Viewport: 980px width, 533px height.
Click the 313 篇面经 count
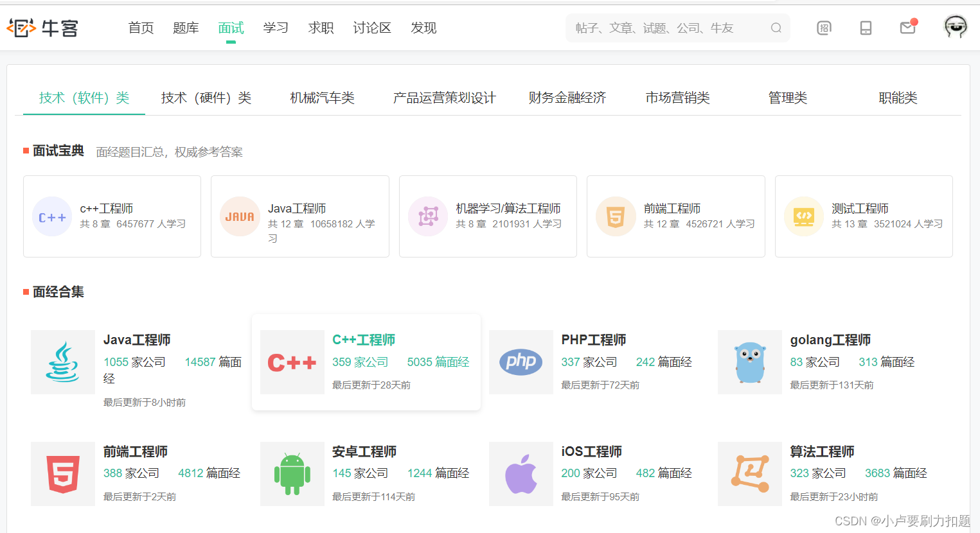point(886,362)
